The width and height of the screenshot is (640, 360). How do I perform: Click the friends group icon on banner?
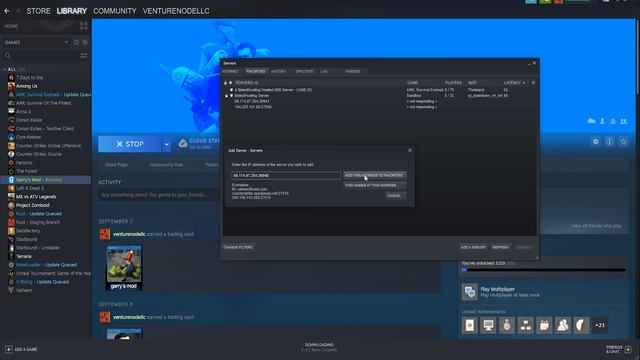623,121
